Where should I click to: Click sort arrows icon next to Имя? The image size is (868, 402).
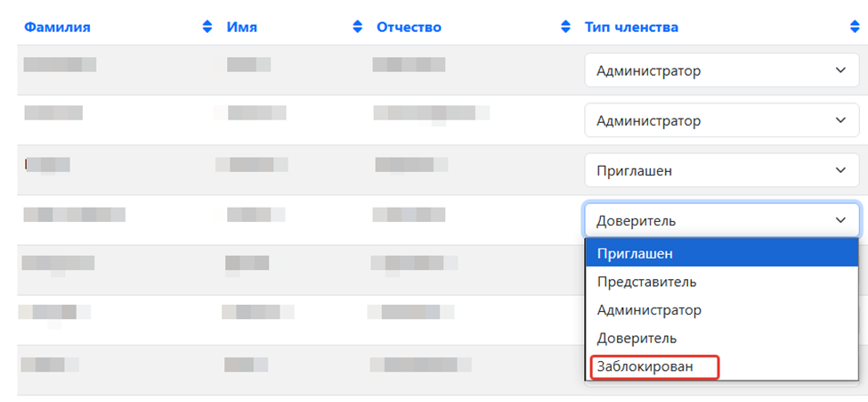click(358, 28)
